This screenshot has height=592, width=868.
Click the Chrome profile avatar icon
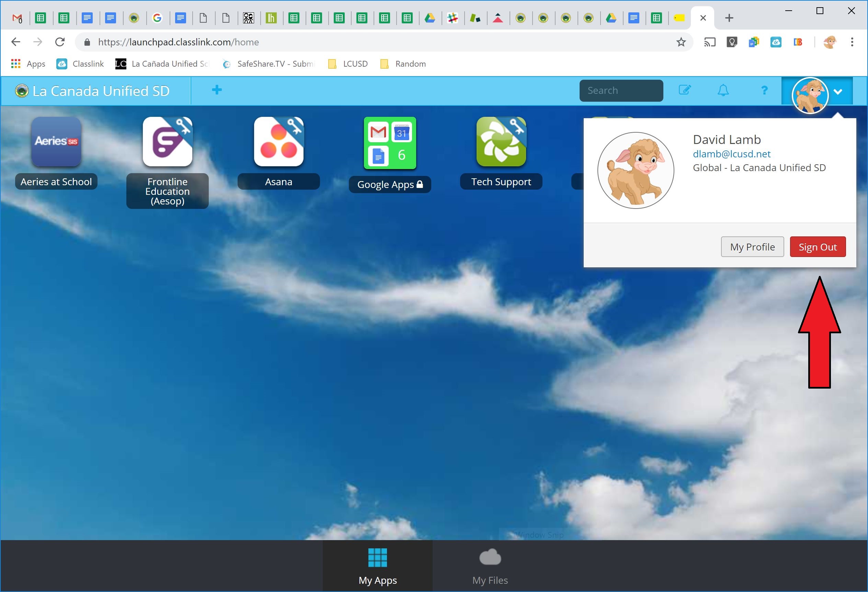[x=830, y=42]
